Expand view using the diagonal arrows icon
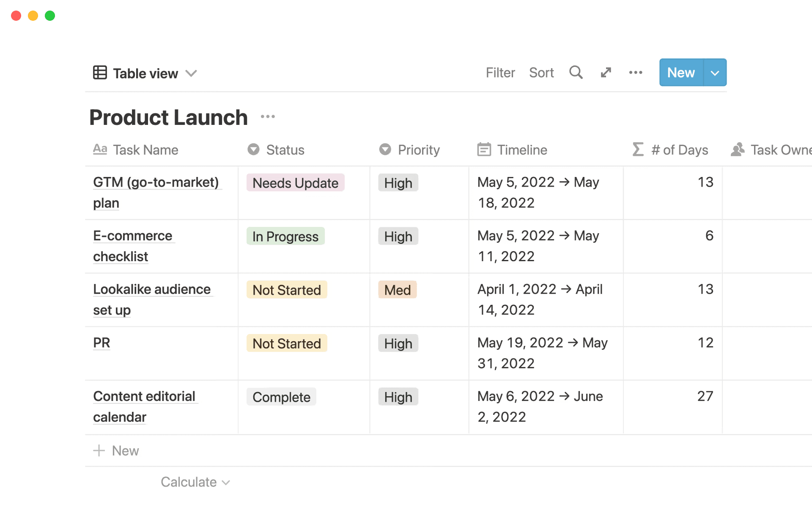 606,72
